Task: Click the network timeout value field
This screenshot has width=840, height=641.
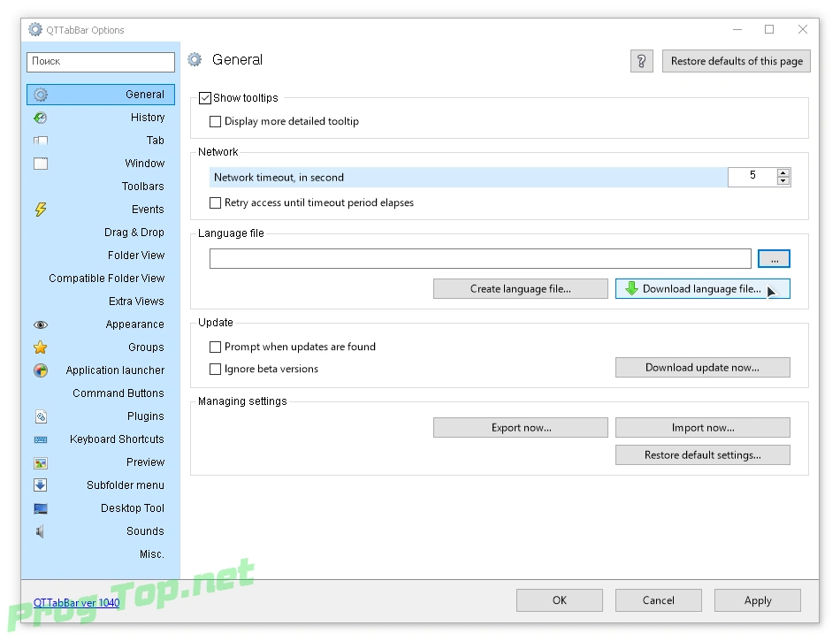Action: click(x=752, y=177)
